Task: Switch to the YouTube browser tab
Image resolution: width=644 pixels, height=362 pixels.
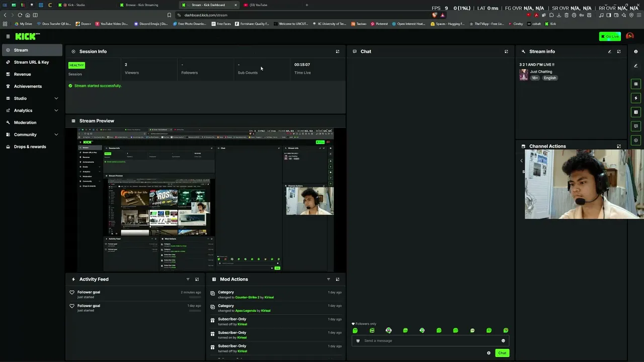Action: tap(270, 5)
